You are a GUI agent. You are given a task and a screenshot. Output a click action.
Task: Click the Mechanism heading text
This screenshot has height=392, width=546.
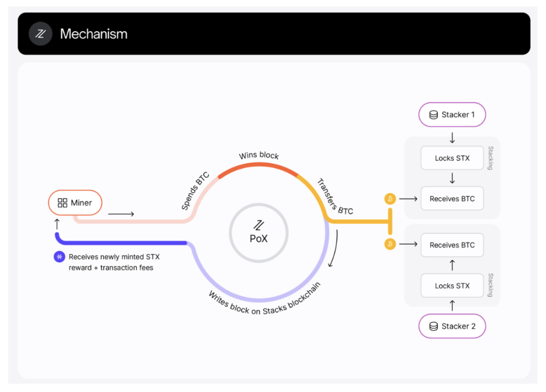pyautogui.click(x=94, y=34)
